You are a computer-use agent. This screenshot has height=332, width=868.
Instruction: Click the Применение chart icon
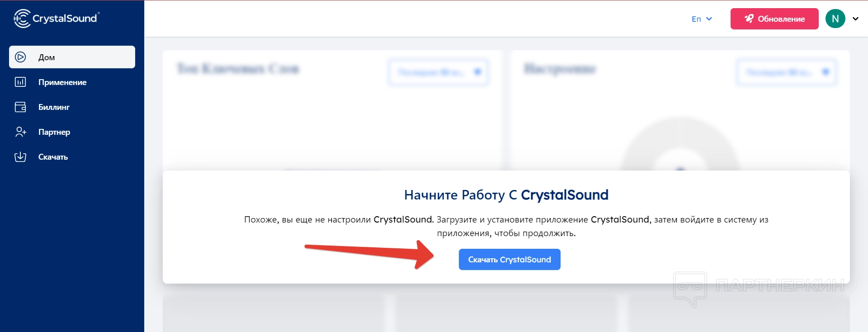pyautogui.click(x=20, y=82)
